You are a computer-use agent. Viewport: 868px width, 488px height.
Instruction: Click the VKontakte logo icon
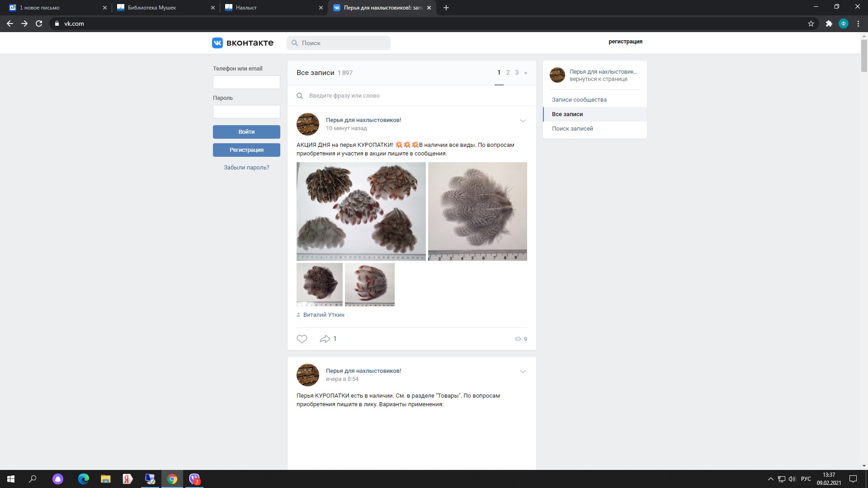point(217,43)
